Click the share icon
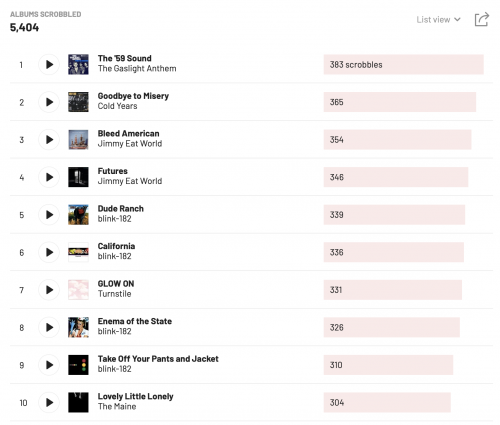The image size is (500, 425). click(481, 19)
